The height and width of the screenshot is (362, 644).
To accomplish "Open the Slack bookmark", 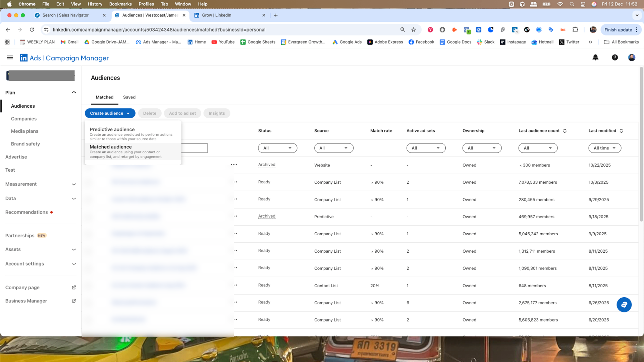I will pyautogui.click(x=486, y=42).
